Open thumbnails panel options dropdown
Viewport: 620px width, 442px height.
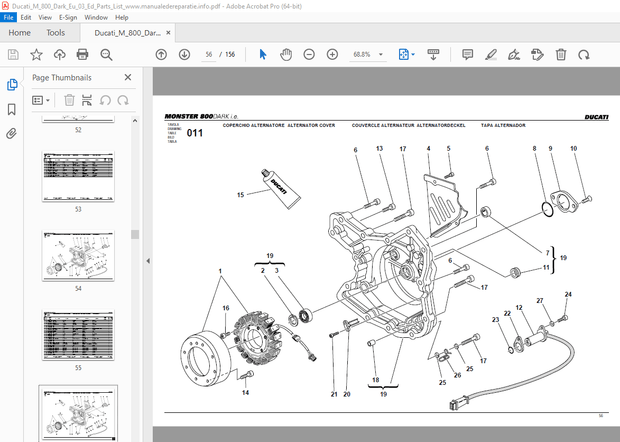point(41,100)
